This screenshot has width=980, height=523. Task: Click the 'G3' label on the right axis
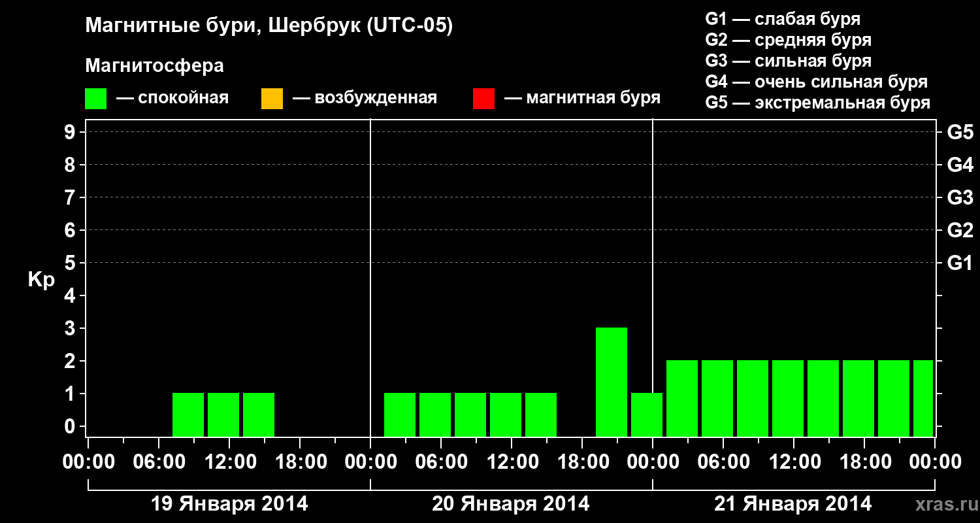[960, 197]
